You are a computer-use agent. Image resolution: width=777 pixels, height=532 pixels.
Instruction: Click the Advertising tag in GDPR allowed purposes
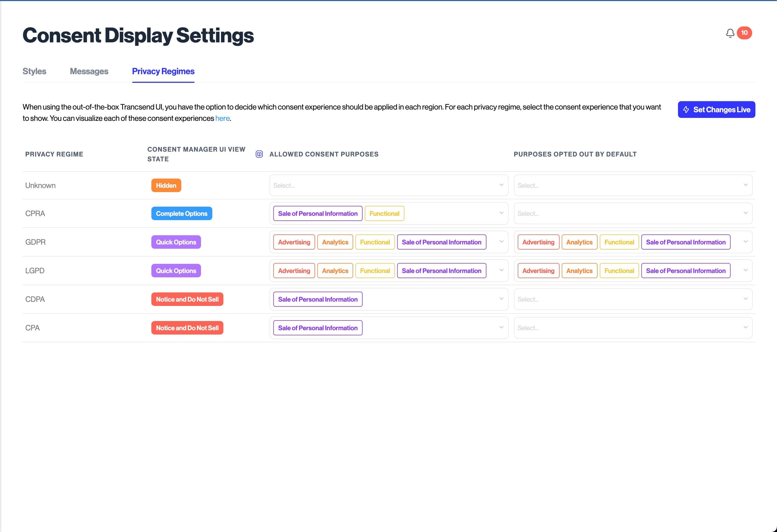(294, 242)
